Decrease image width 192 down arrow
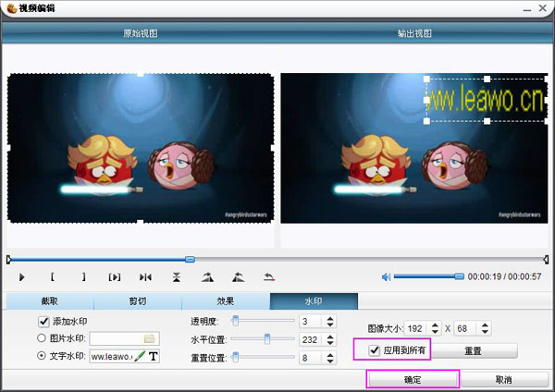This screenshot has width=555, height=392. [x=436, y=332]
